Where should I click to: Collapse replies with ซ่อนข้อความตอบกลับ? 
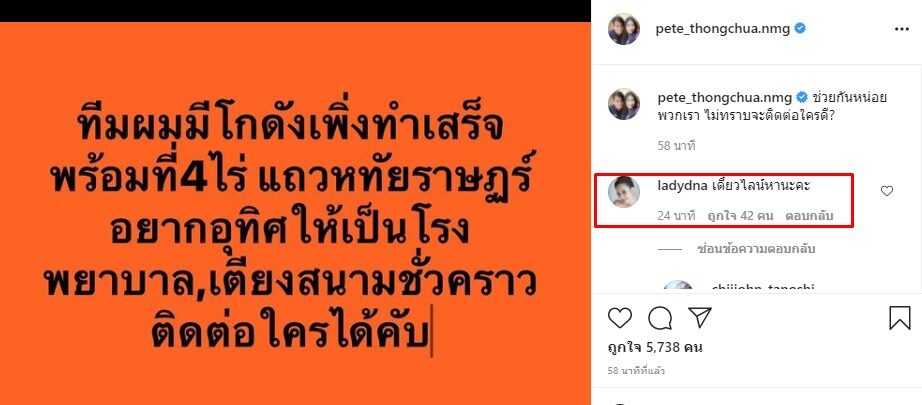point(756,249)
